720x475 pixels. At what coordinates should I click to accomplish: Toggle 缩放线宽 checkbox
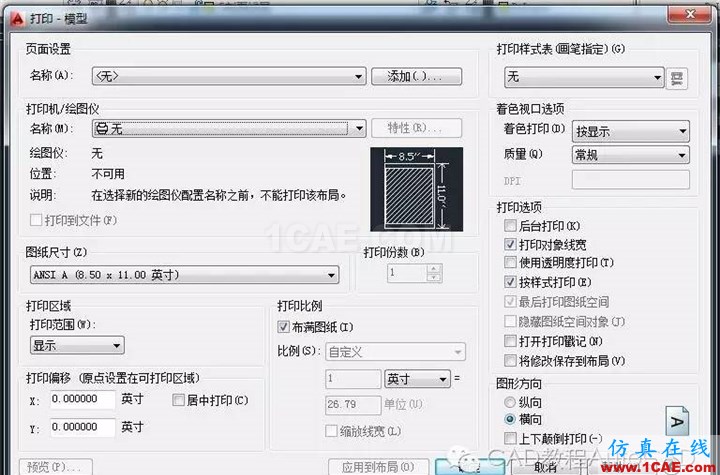(331, 431)
